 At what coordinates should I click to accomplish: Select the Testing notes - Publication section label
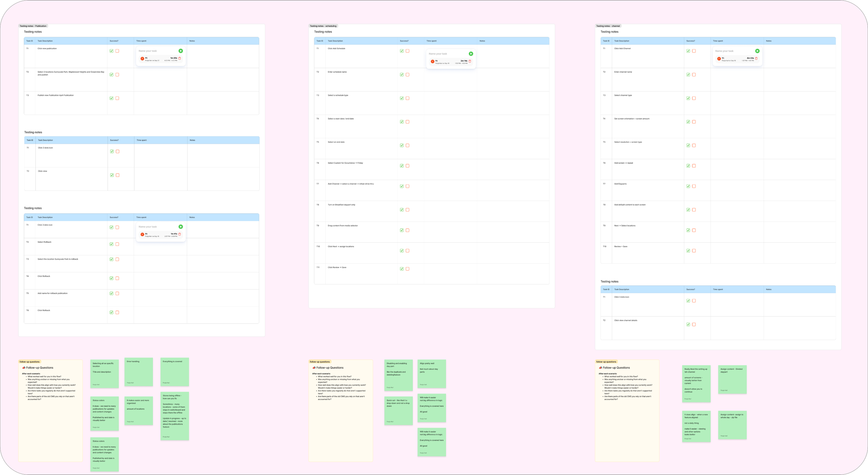point(33,26)
